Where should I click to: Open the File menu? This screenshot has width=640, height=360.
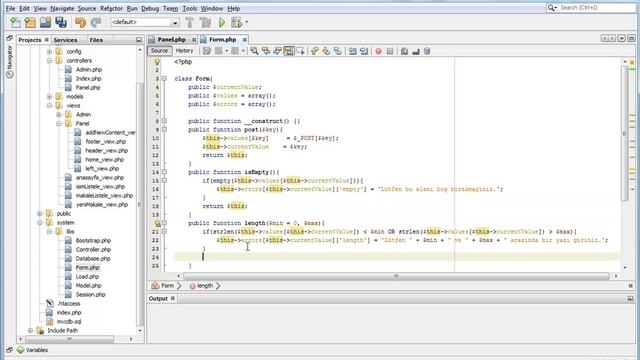(10, 8)
